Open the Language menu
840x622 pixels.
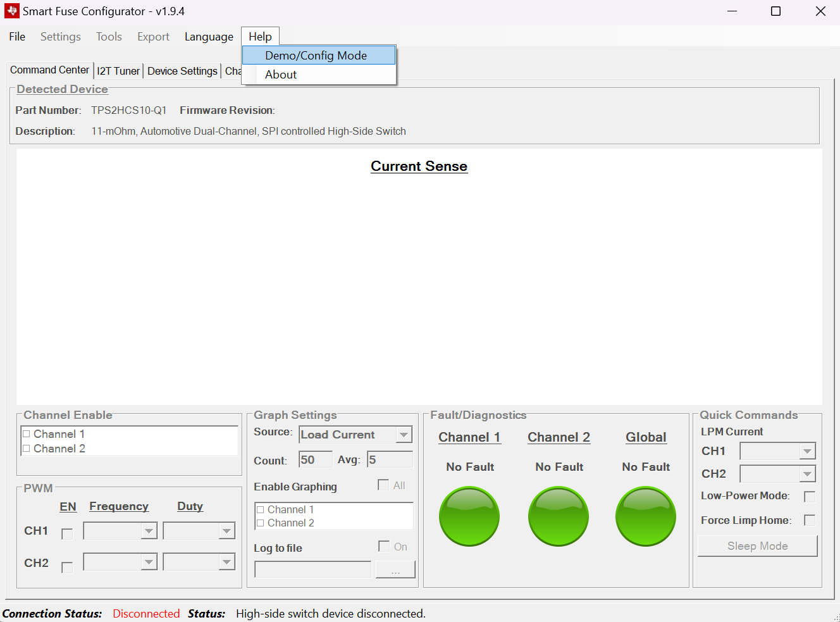pyautogui.click(x=209, y=37)
